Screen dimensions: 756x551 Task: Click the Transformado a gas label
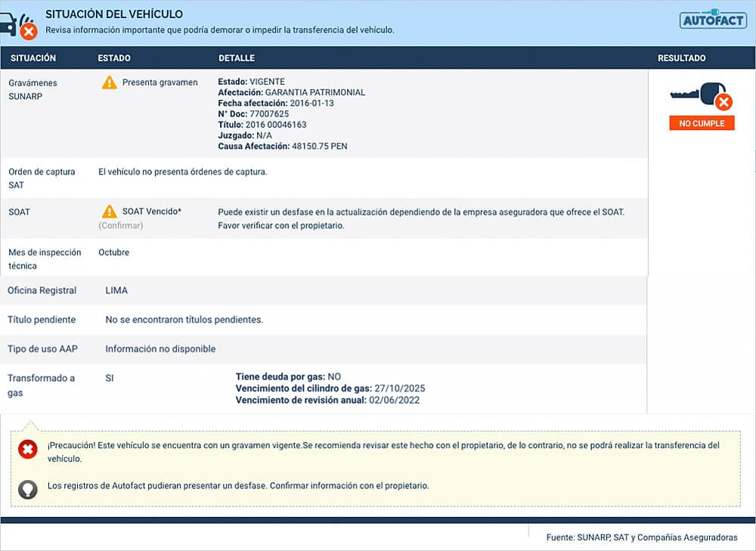[x=41, y=385]
